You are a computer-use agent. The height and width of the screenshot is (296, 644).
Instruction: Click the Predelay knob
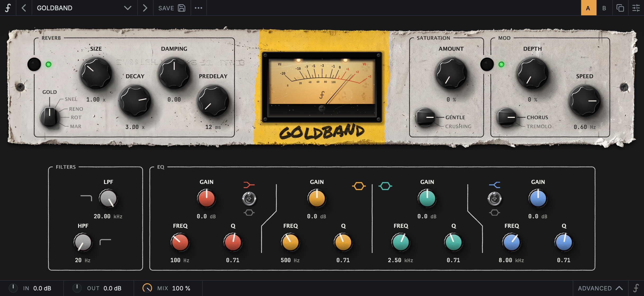click(213, 101)
